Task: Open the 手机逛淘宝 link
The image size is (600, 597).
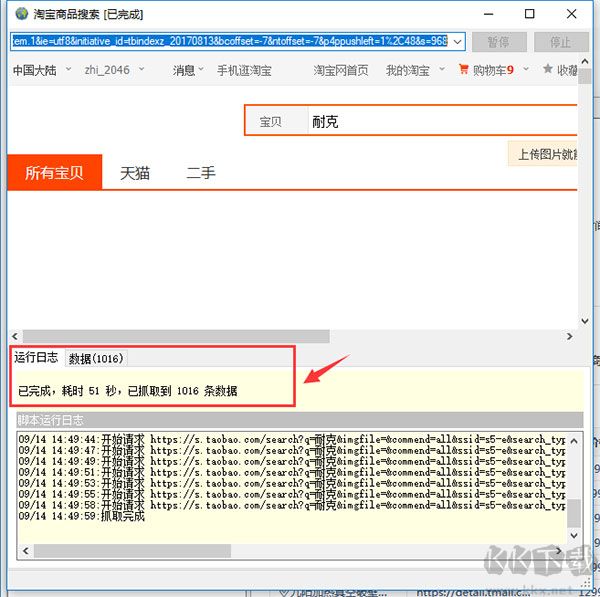Action: pyautogui.click(x=244, y=70)
